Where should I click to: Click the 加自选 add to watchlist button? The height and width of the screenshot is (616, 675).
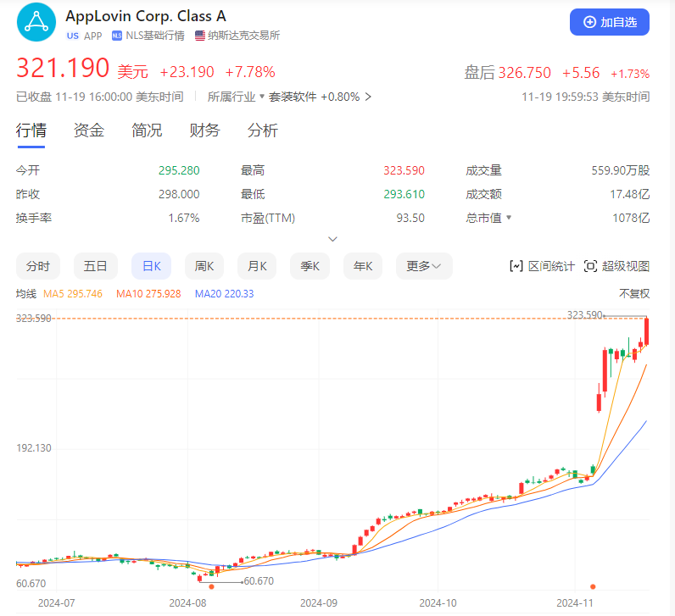(609, 22)
